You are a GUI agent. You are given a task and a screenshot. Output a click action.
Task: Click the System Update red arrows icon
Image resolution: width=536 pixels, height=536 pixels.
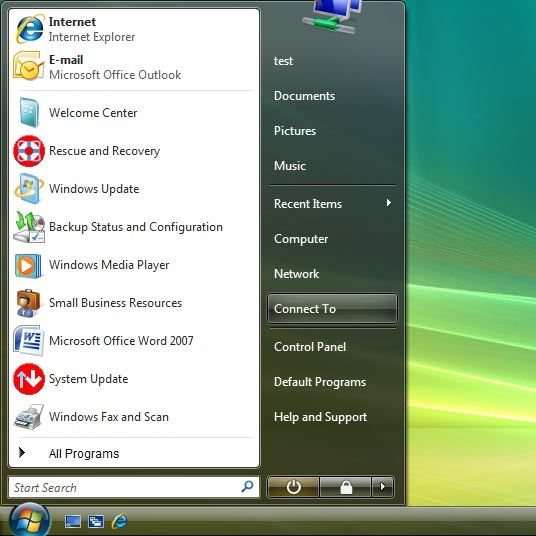(x=29, y=379)
